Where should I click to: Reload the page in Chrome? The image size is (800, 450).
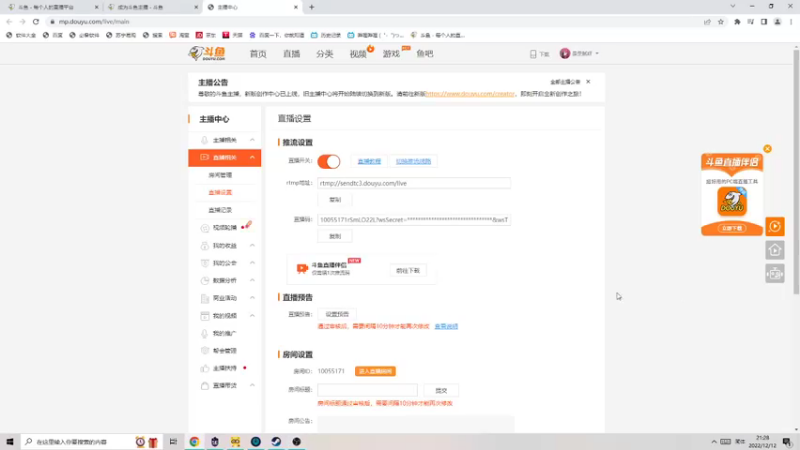(36, 21)
